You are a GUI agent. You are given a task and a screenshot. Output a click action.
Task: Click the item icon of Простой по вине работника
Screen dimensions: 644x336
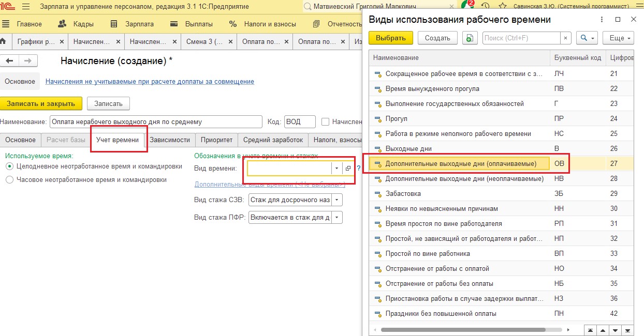point(378,254)
